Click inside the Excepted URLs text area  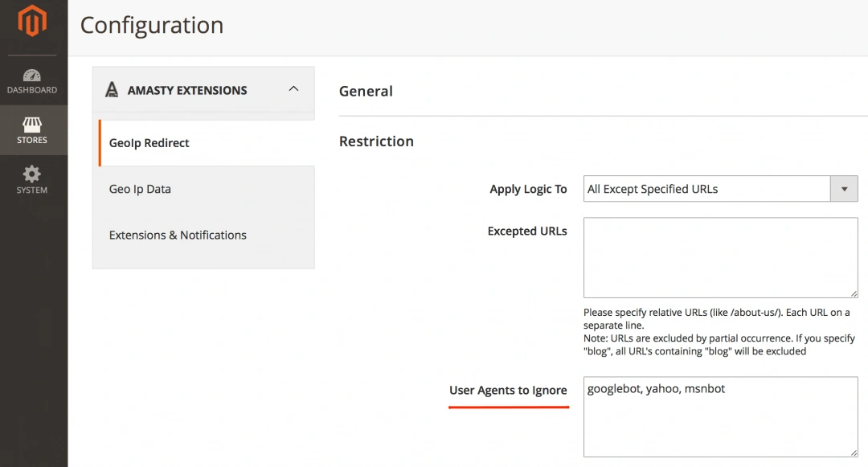(x=720, y=257)
